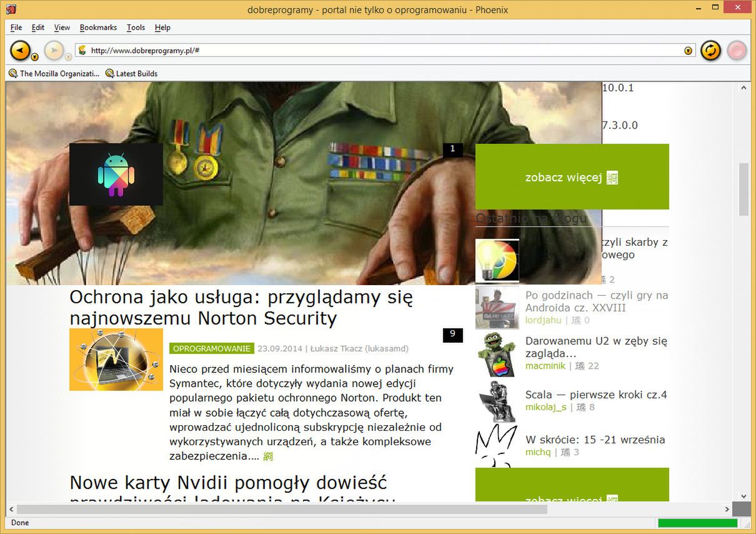Open the Tools menu

click(x=136, y=28)
